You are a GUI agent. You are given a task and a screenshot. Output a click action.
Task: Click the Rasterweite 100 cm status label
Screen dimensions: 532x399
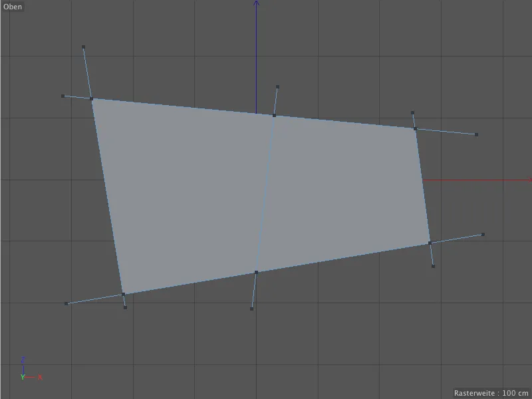pyautogui.click(x=490, y=392)
